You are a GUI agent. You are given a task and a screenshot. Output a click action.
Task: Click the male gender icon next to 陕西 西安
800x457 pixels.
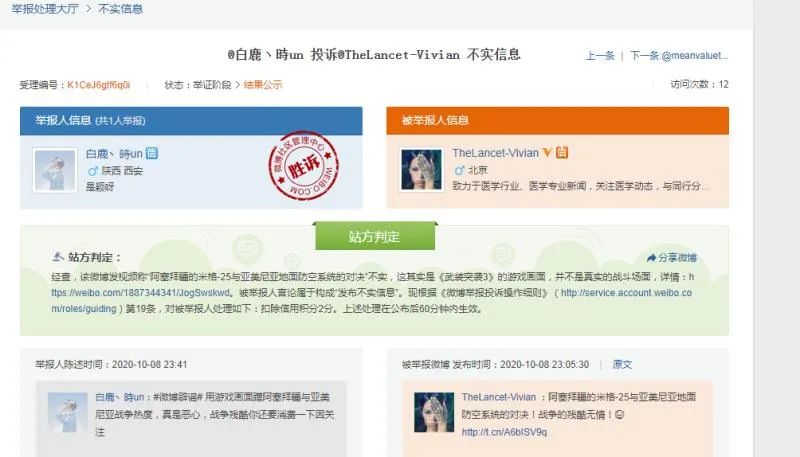point(92,171)
